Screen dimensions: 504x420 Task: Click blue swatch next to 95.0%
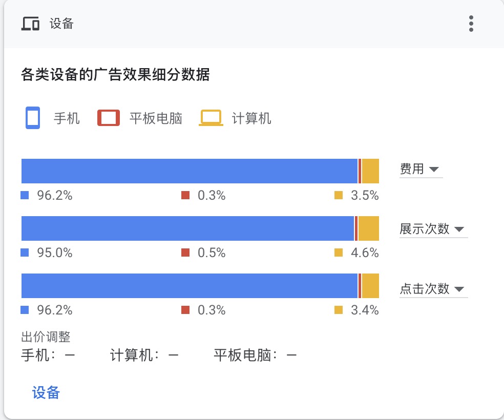point(25,253)
